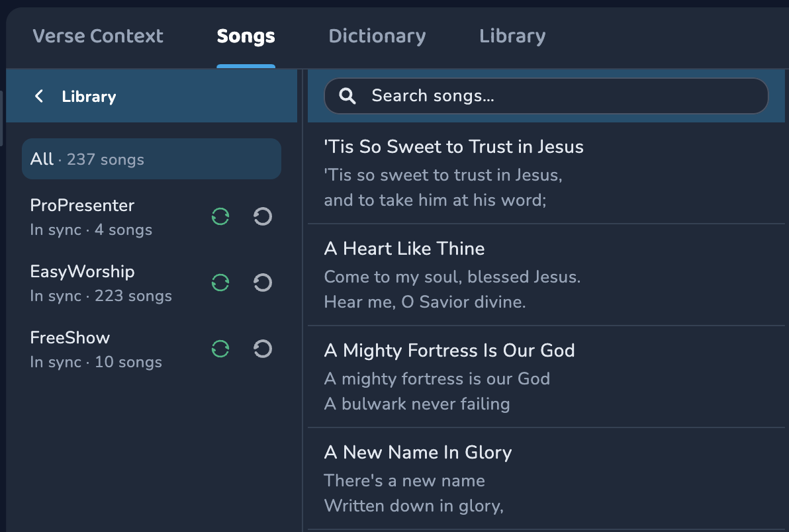The height and width of the screenshot is (532, 789).
Task: Click the EasyWorship status 'In sync · 223 songs'
Action: [x=101, y=296]
